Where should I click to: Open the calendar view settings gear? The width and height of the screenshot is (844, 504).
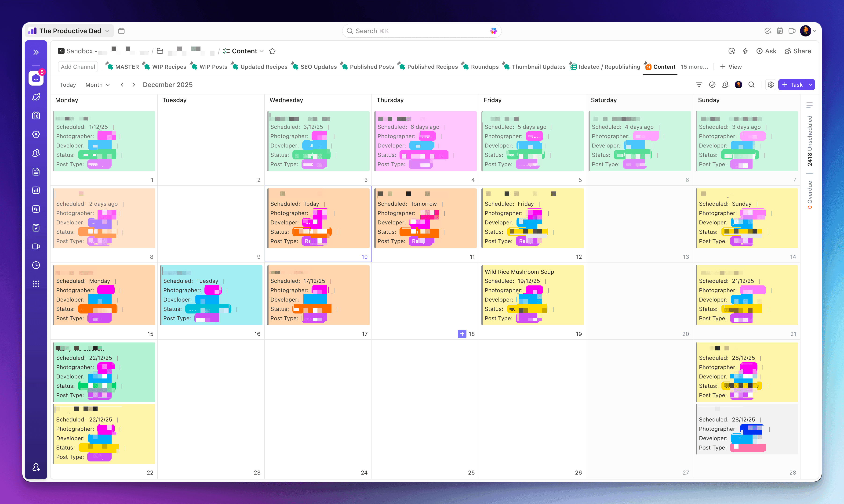771,85
